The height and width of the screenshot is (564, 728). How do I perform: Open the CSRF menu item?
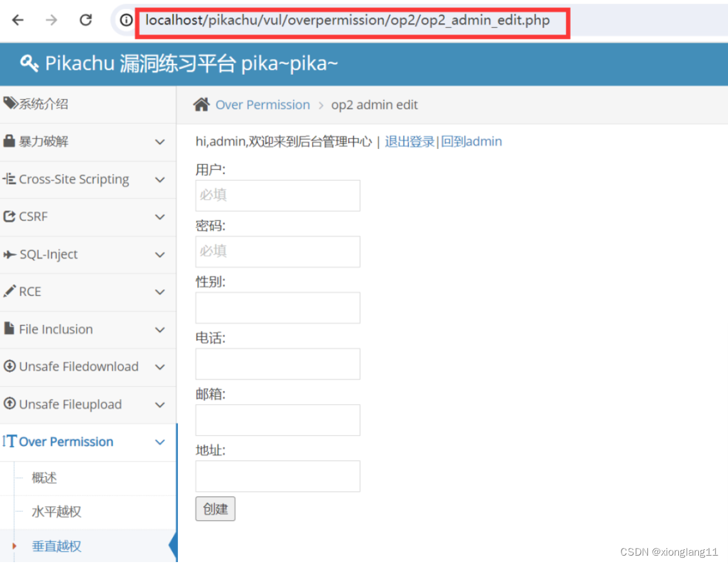pyautogui.click(x=33, y=217)
